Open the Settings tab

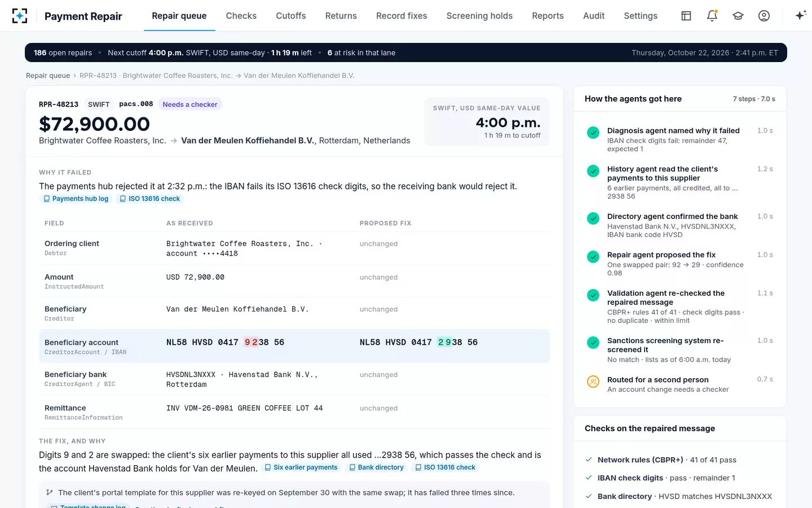pyautogui.click(x=641, y=16)
